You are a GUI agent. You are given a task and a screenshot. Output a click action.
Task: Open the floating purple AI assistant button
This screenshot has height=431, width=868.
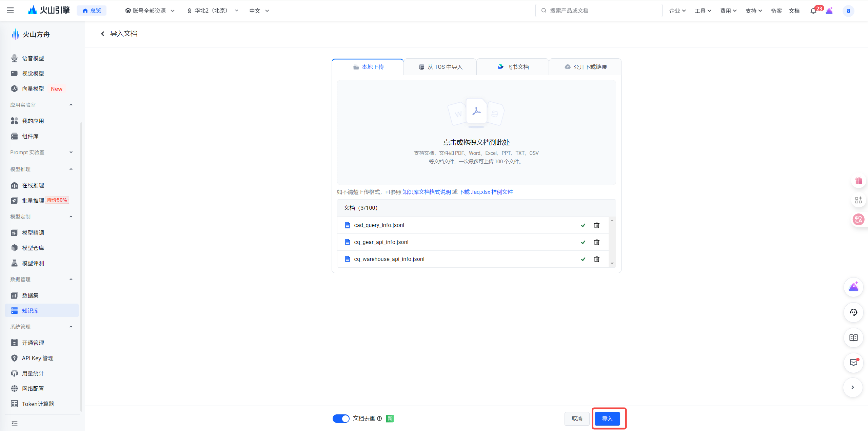pos(853,287)
